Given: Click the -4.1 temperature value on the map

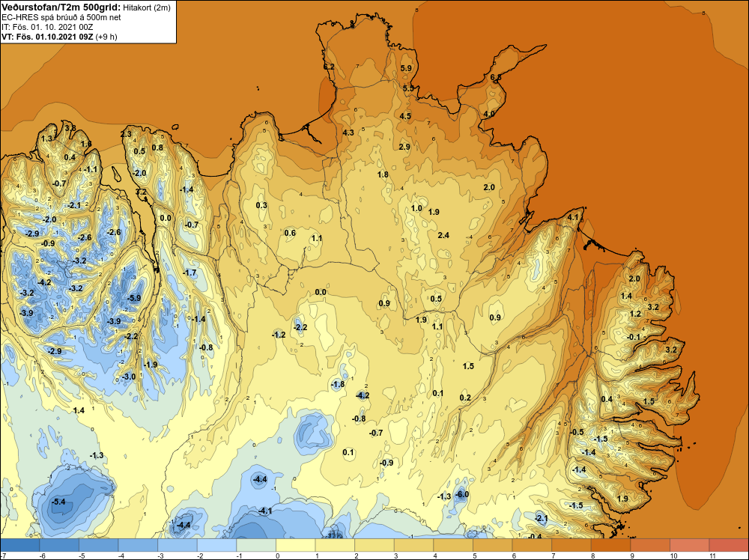Looking at the screenshot, I should point(264,511).
